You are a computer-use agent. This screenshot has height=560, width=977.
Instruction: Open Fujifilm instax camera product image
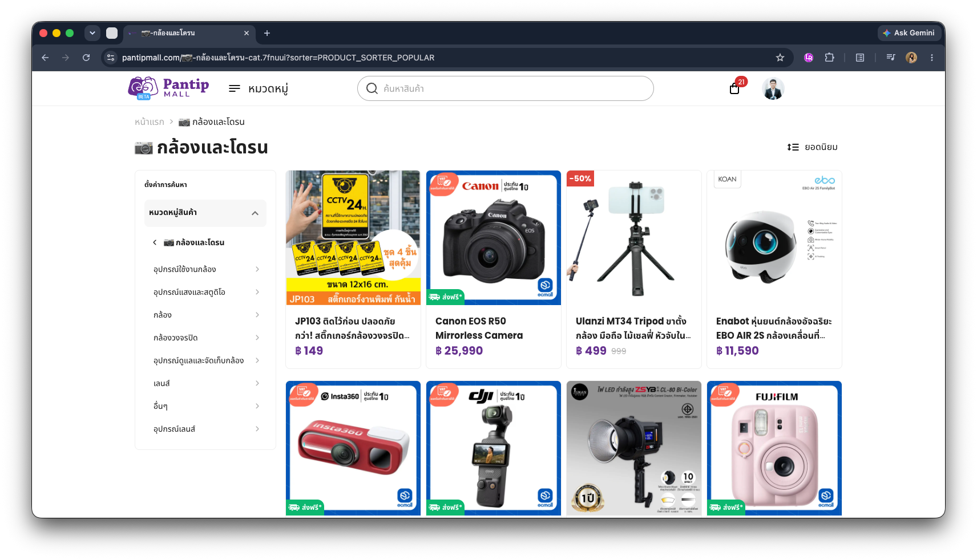774,448
